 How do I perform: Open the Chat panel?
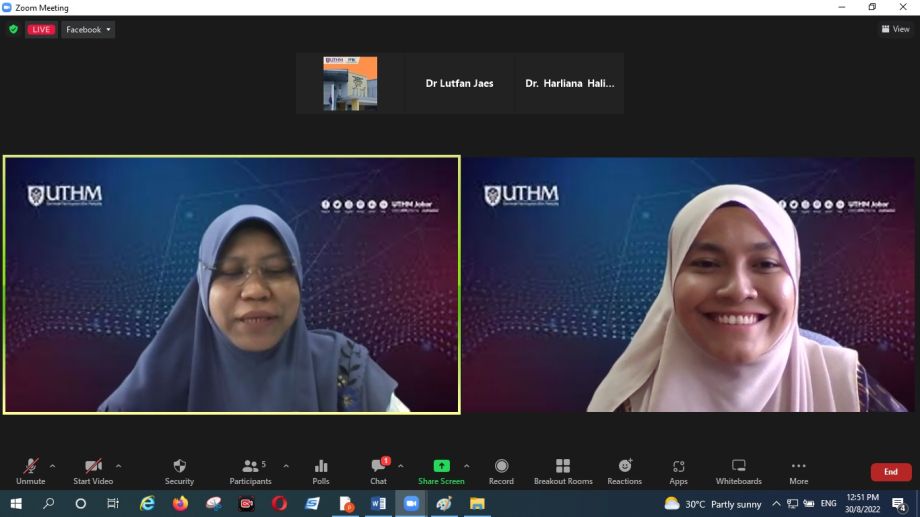[x=378, y=466]
